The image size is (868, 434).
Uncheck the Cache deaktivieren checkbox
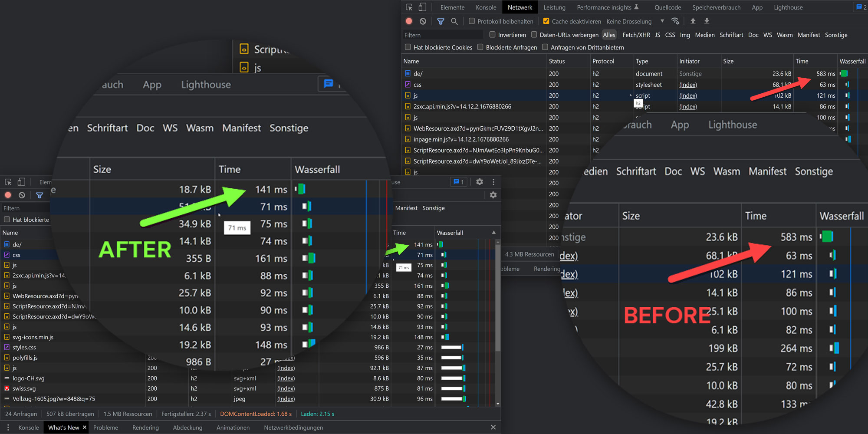(546, 21)
